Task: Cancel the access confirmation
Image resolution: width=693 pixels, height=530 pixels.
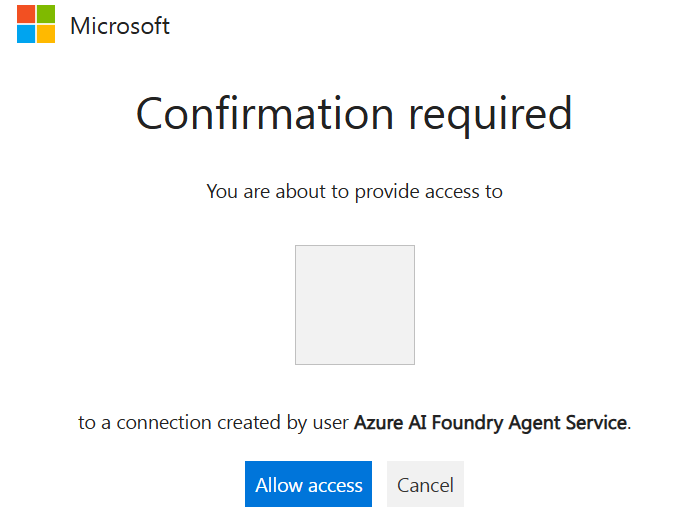Action: 425,484
